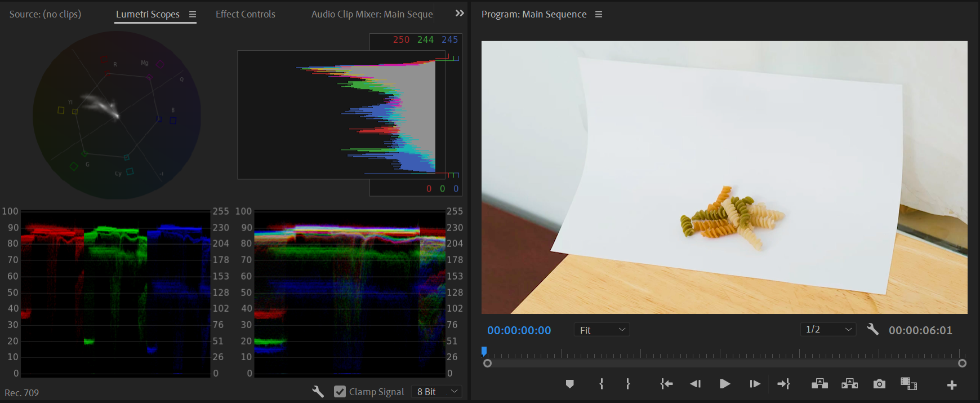The height and width of the screenshot is (403, 980).
Task: Add a marker in Program monitor
Action: pos(569,384)
